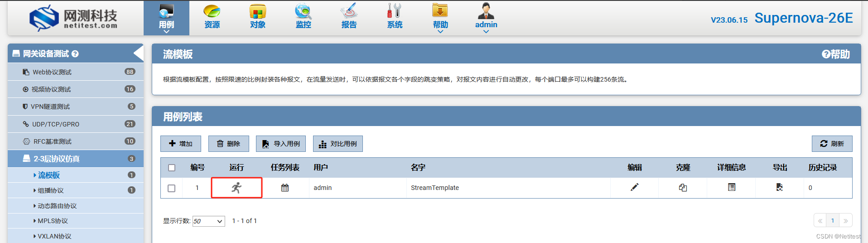Click the ?帮助 link in 流模板 header

[836, 54]
